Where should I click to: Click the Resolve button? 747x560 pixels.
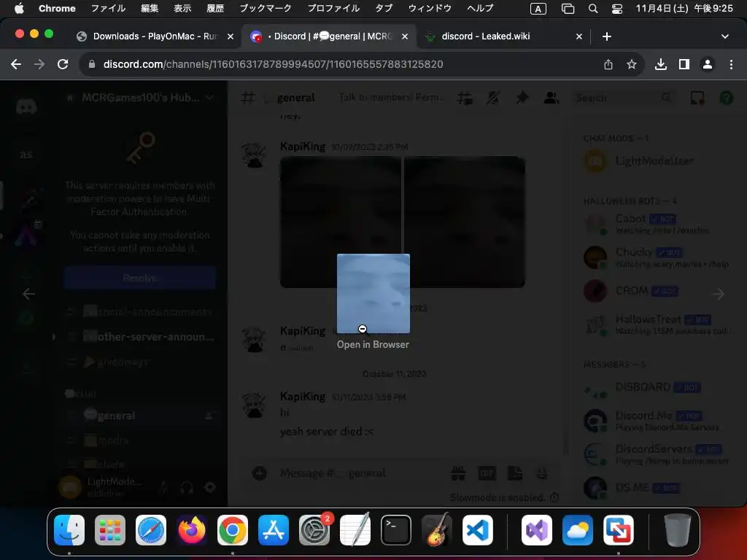pyautogui.click(x=139, y=278)
